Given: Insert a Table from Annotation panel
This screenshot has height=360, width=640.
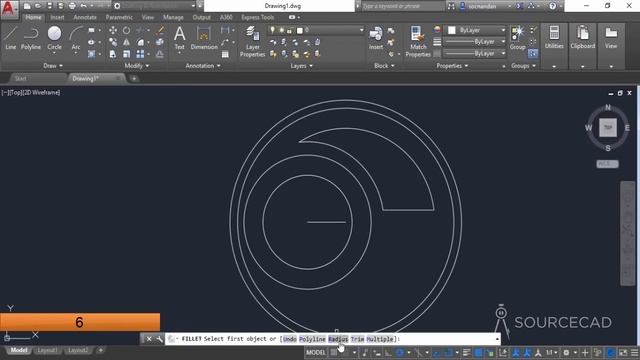Looking at the screenshot, I should tap(225, 54).
